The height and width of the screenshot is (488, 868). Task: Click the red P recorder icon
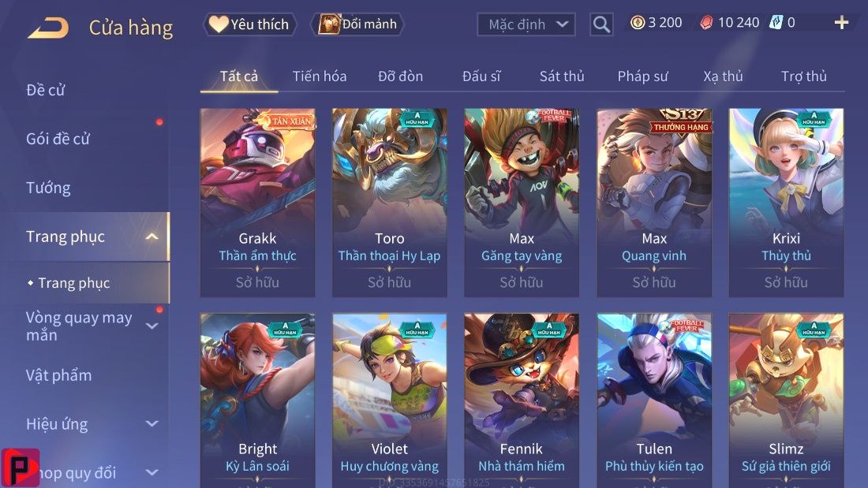point(21,468)
